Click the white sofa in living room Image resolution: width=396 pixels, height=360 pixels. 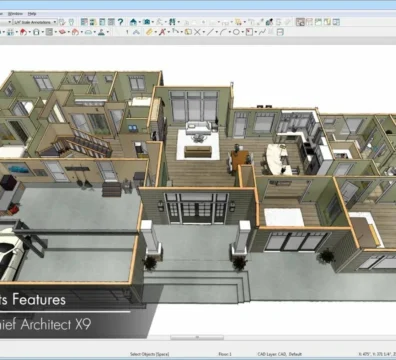[198, 128]
